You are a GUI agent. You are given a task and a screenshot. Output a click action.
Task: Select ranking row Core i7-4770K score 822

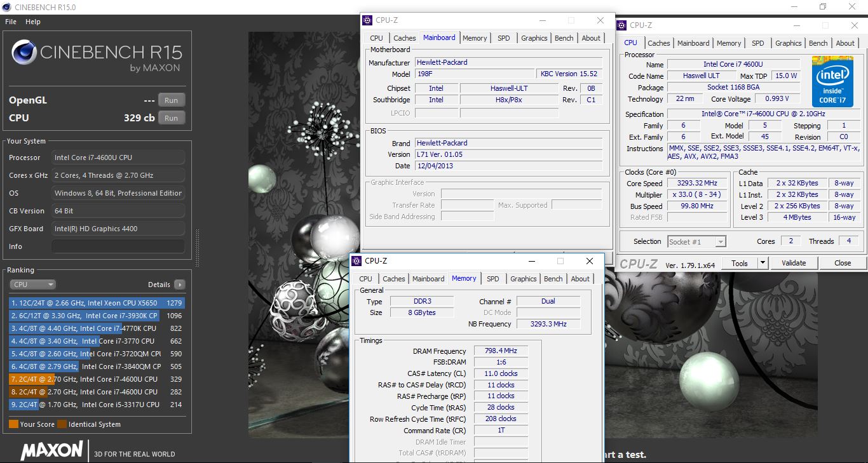click(96, 328)
